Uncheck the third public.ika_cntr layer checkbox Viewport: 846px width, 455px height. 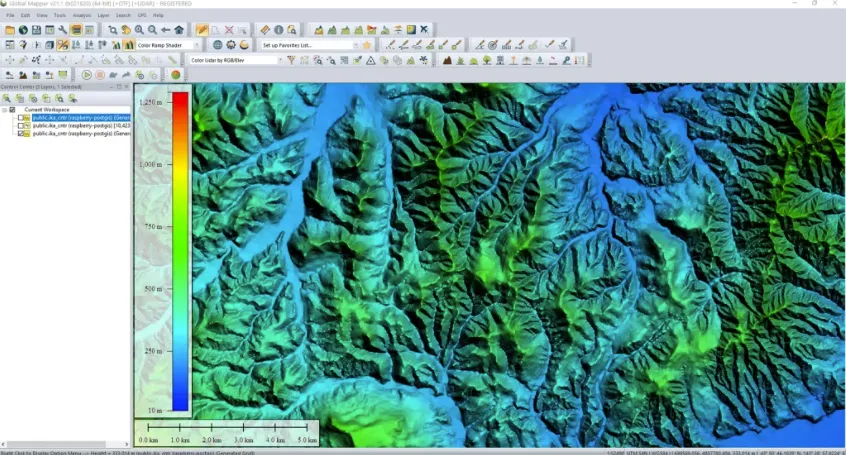23,134
